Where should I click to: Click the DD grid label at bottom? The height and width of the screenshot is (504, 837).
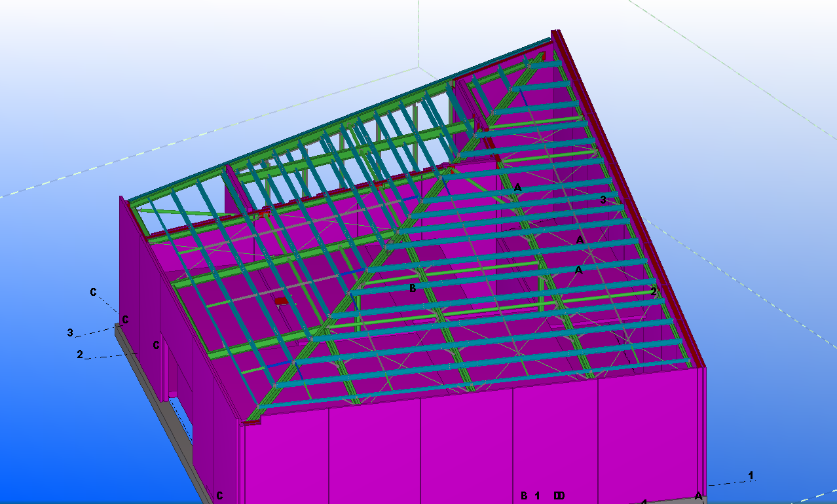559,496
